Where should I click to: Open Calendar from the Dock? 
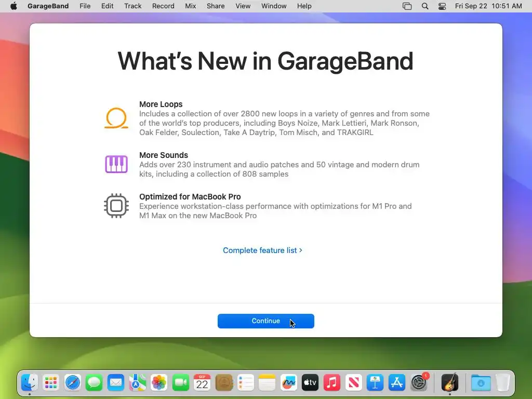point(202,383)
